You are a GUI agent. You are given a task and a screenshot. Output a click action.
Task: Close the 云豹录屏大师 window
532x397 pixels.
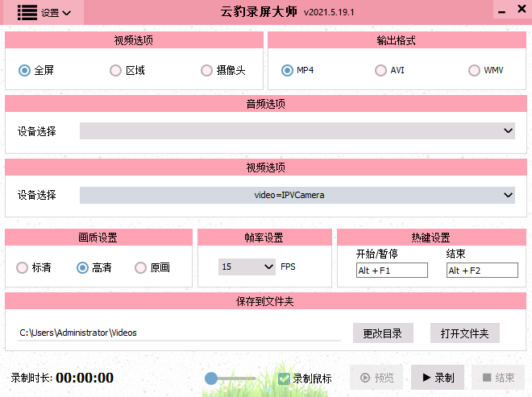point(519,12)
